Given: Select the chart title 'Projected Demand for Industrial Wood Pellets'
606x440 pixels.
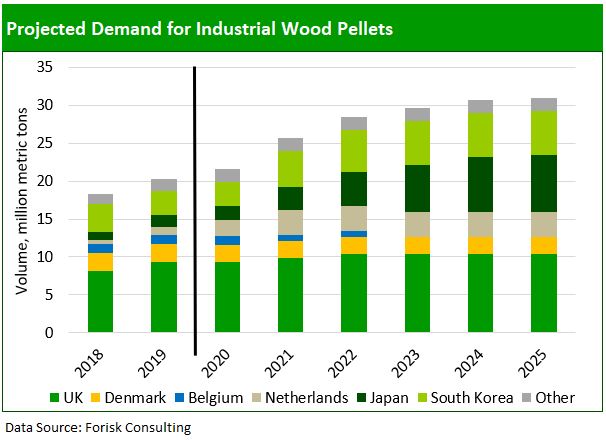Looking at the screenshot, I should [200, 28].
